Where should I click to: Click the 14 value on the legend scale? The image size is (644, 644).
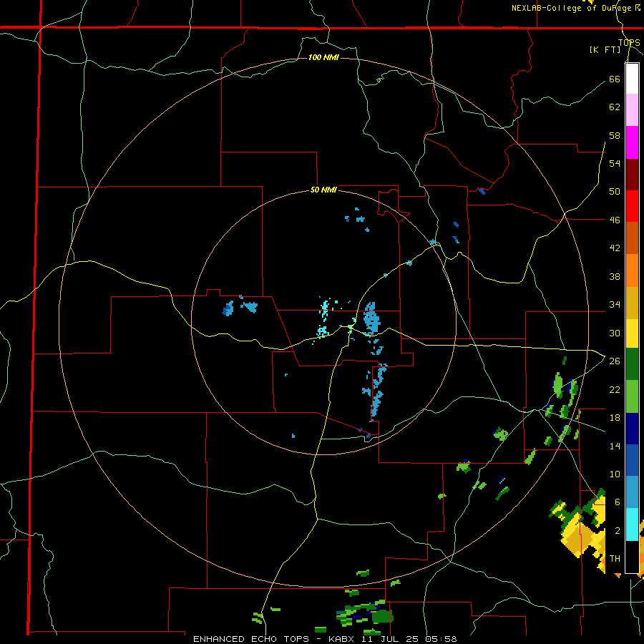pyautogui.click(x=615, y=446)
